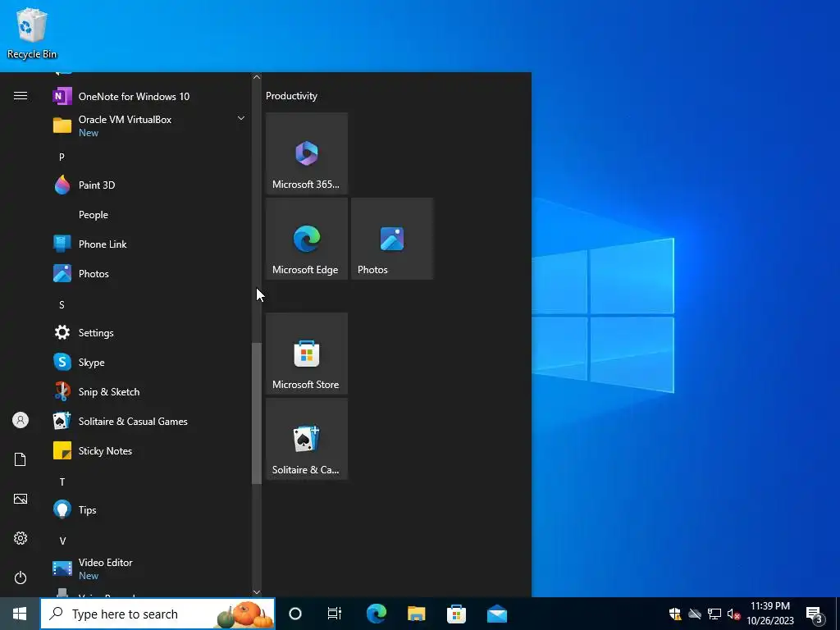840x630 pixels.
Task: Click the app list scrollbar down arrow
Action: (257, 592)
